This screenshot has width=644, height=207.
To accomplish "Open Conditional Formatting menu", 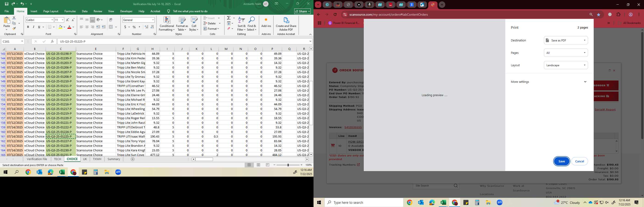I will (167, 24).
